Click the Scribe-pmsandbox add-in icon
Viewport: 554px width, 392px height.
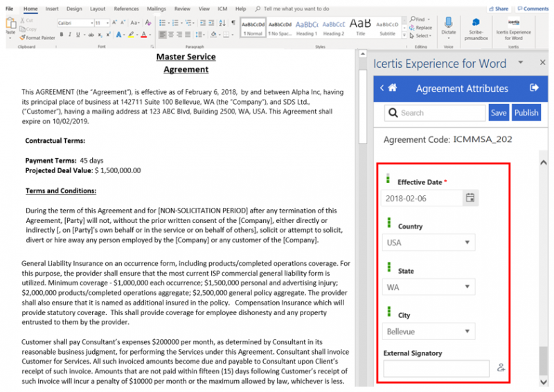point(476,23)
